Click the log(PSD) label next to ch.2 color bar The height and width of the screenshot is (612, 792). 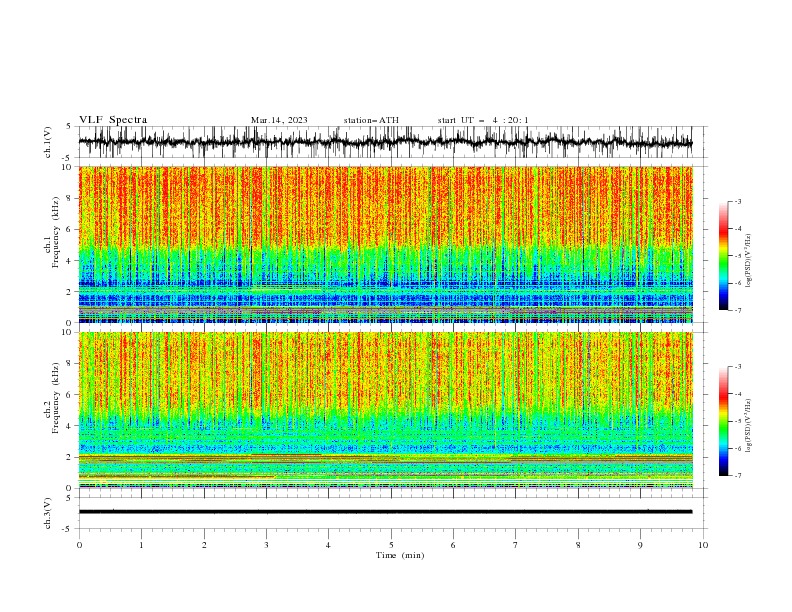(x=748, y=426)
